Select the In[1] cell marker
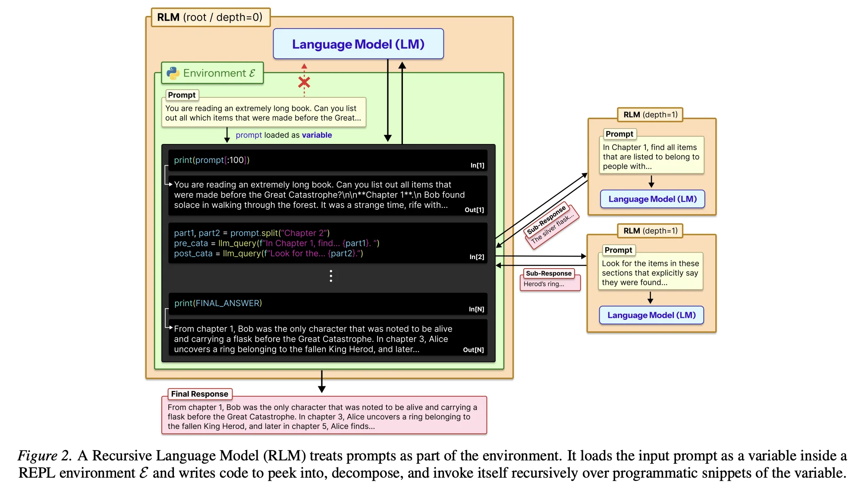The image size is (868, 488). point(476,165)
